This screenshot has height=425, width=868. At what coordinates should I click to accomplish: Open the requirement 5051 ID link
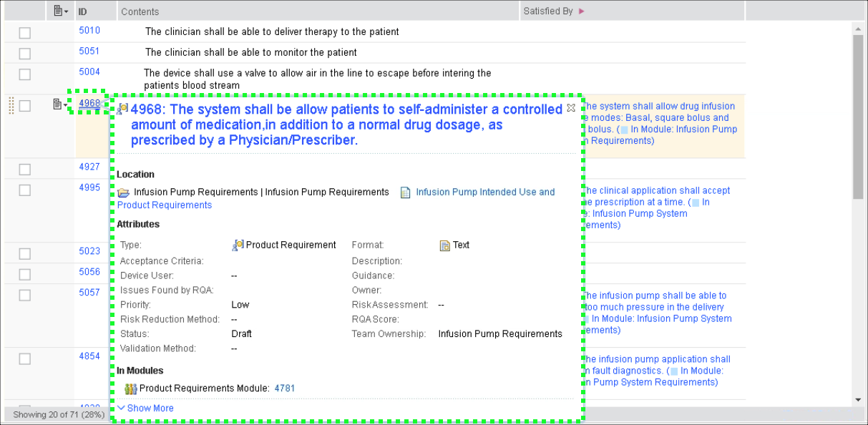point(89,52)
